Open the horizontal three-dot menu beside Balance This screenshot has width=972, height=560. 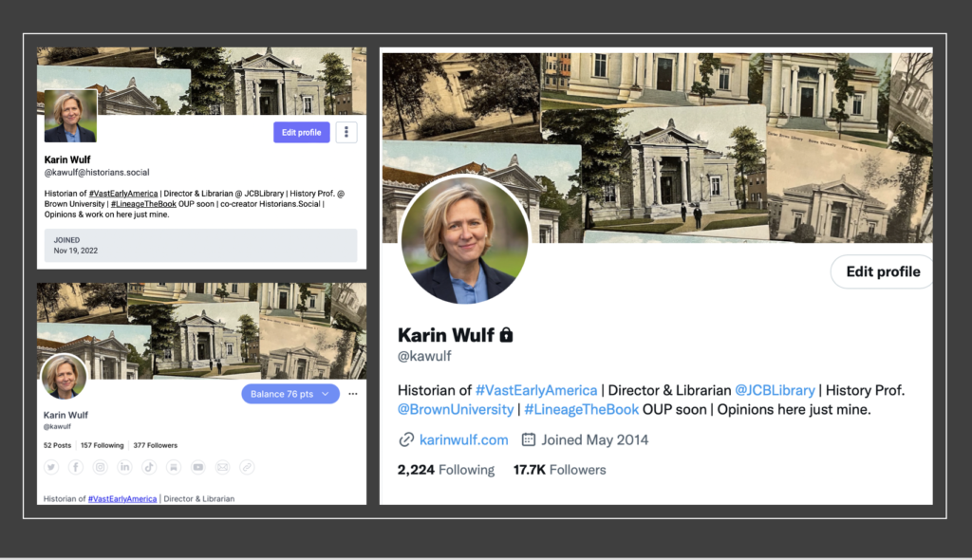click(353, 394)
